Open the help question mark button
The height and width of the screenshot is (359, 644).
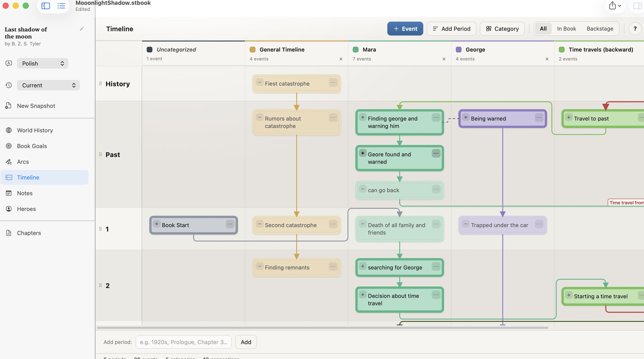coord(635,29)
